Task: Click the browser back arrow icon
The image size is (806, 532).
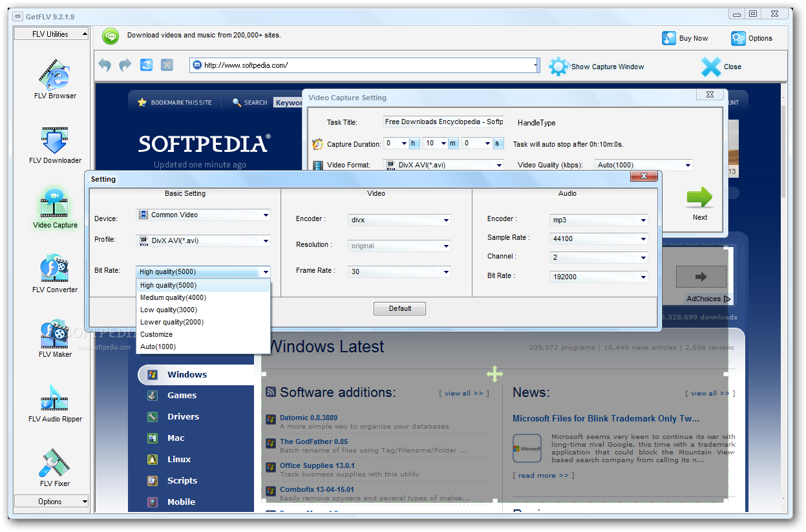Action: tap(105, 65)
